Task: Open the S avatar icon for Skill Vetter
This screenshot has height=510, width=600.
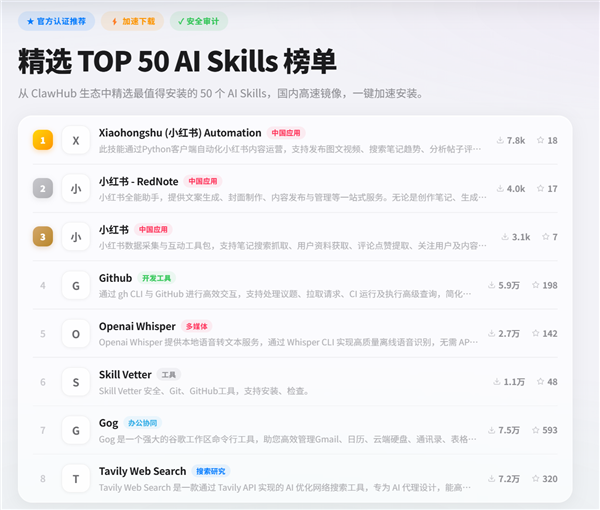Action: 76,382
